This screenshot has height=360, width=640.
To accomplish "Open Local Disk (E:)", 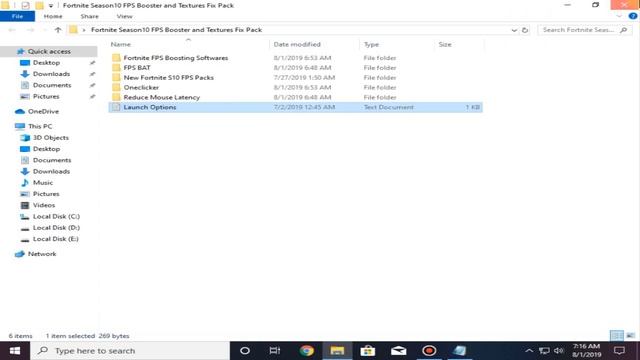I will (56, 239).
